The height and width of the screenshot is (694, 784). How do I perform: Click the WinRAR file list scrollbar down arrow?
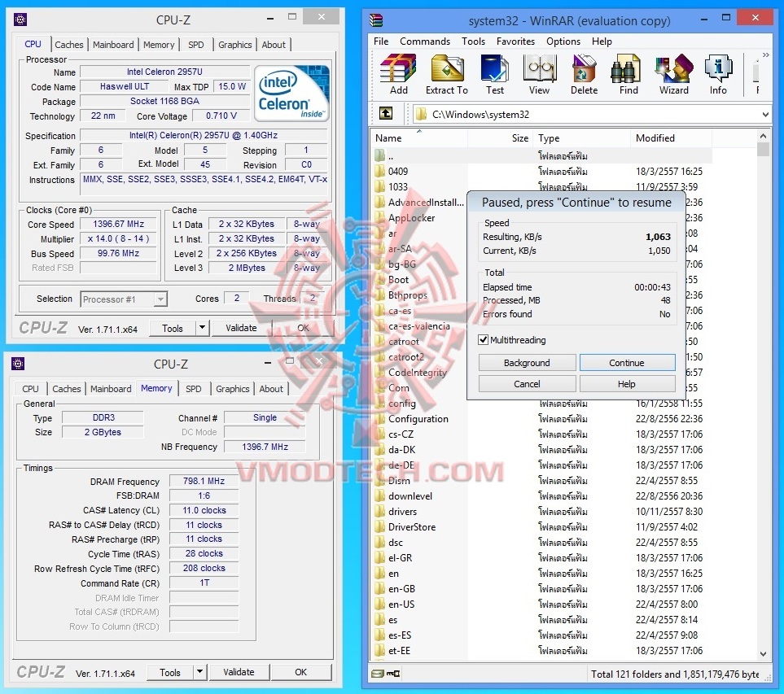[x=763, y=654]
